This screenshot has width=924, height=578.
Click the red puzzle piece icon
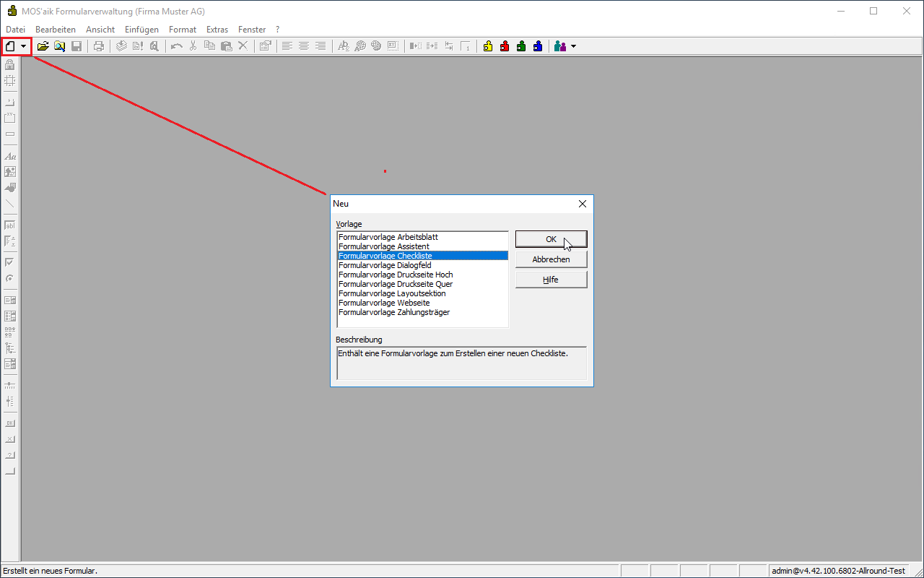tap(505, 46)
